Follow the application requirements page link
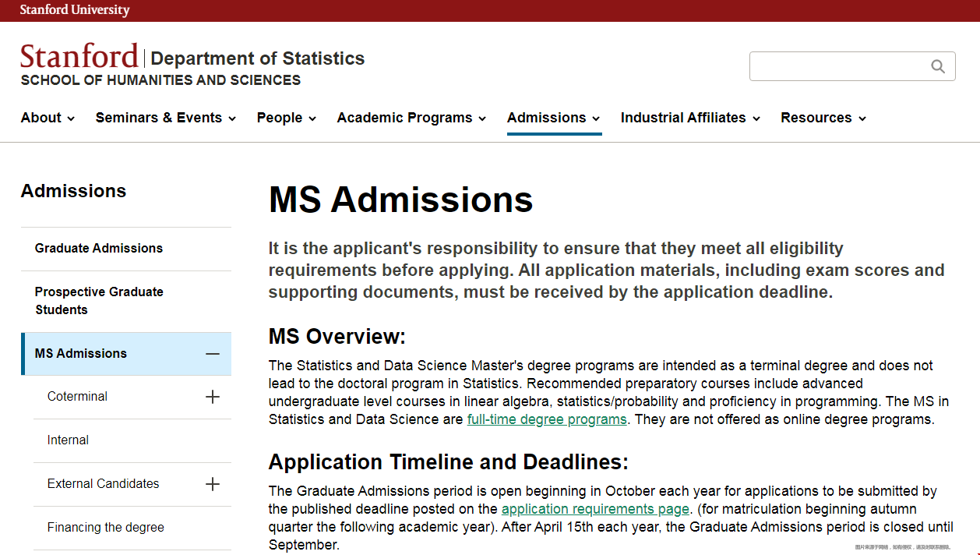Viewport: 980px width, 555px height. 595,509
